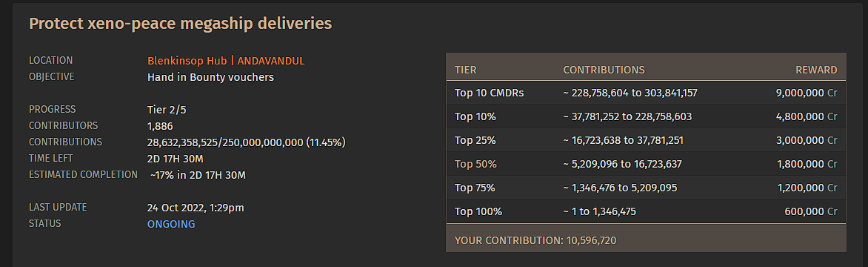Open the ANDAVANDUL system link
Viewport: 868px width, 267px height.
271,61
